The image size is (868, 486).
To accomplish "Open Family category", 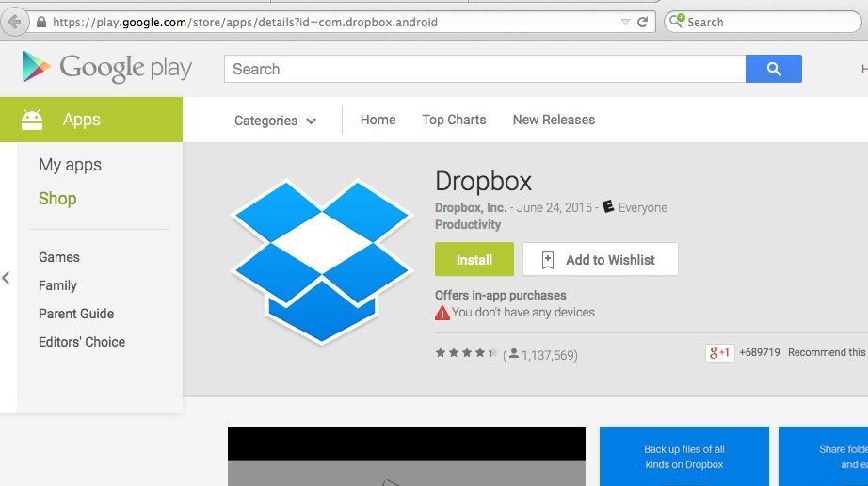I will click(57, 285).
